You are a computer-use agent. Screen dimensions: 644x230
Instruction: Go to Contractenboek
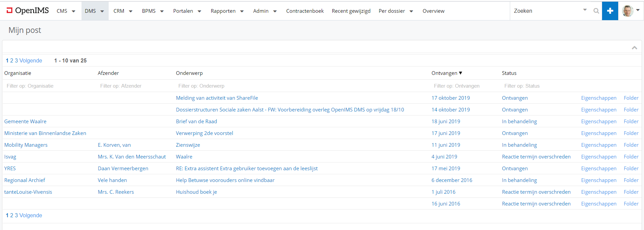(x=305, y=11)
